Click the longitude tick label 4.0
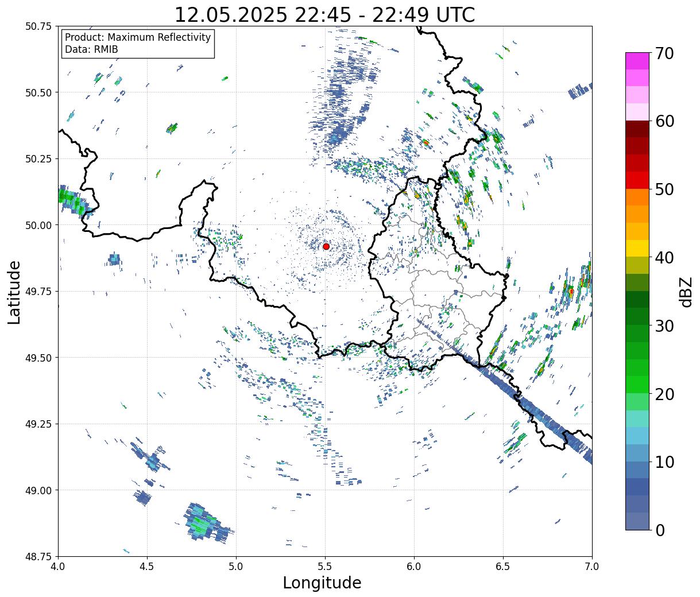The image size is (700, 597). (58, 567)
